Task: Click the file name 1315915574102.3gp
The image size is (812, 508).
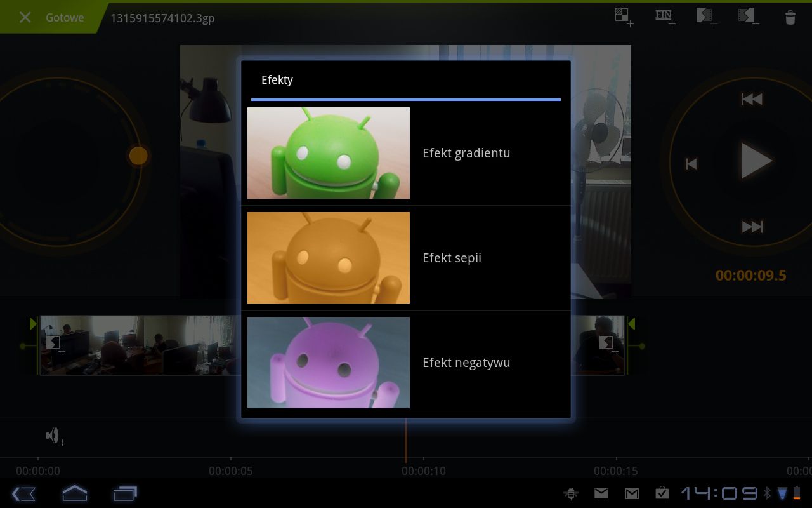Action: click(x=162, y=18)
